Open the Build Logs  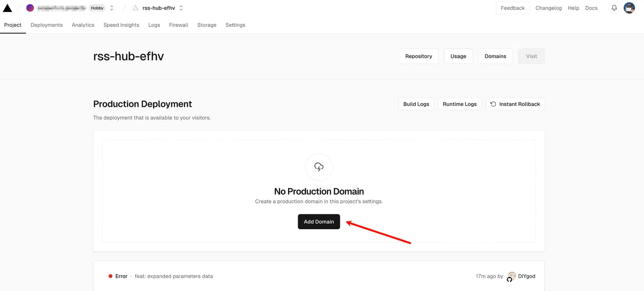click(416, 104)
